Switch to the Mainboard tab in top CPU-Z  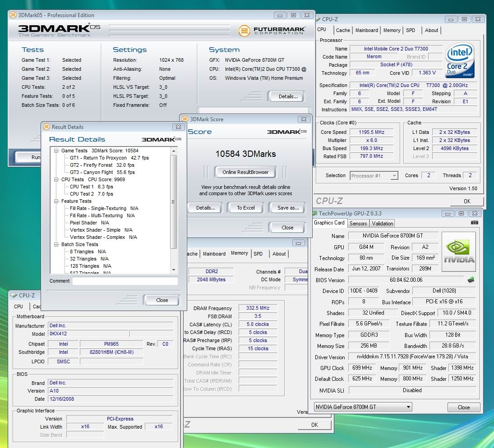tap(366, 30)
